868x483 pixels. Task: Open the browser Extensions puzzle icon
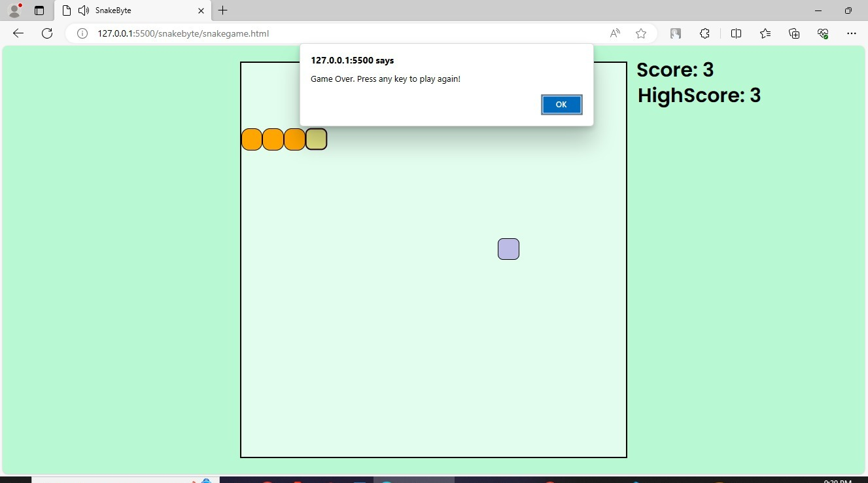704,33
